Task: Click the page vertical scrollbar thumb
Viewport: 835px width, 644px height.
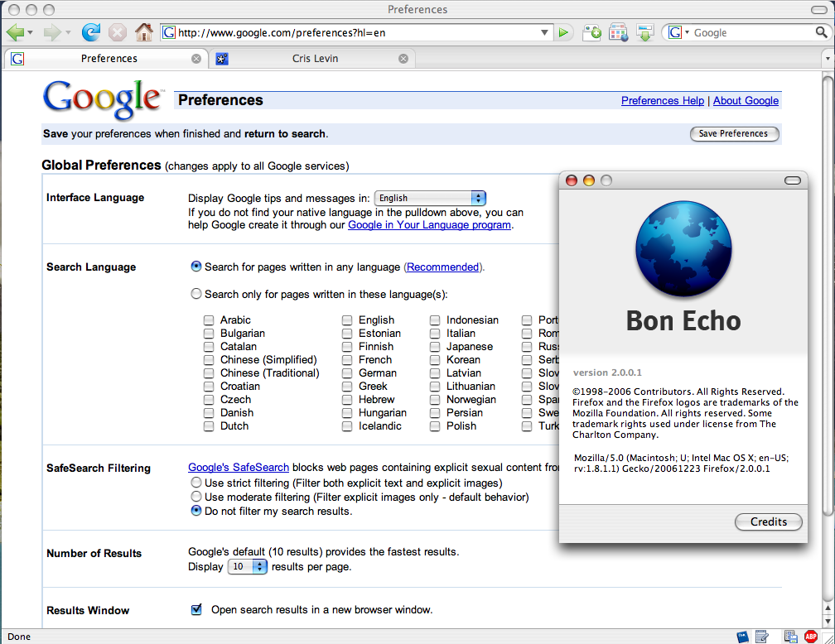Action: [x=828, y=296]
